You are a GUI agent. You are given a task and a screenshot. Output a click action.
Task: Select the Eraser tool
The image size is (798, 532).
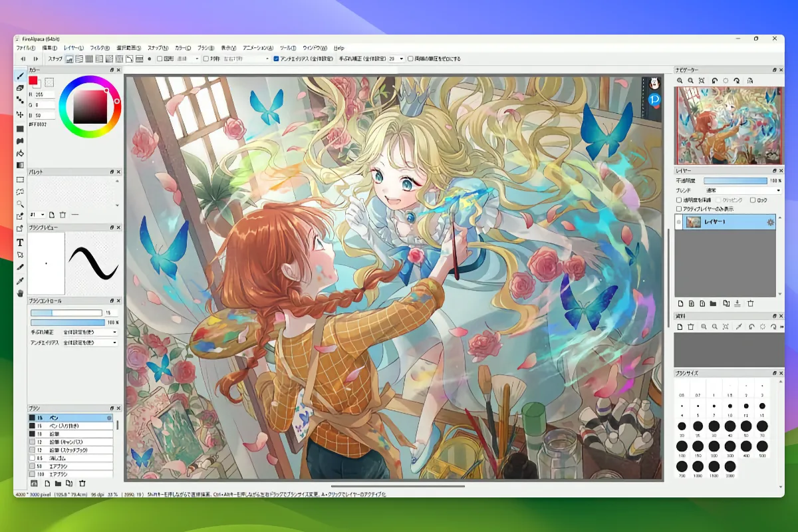20,88
